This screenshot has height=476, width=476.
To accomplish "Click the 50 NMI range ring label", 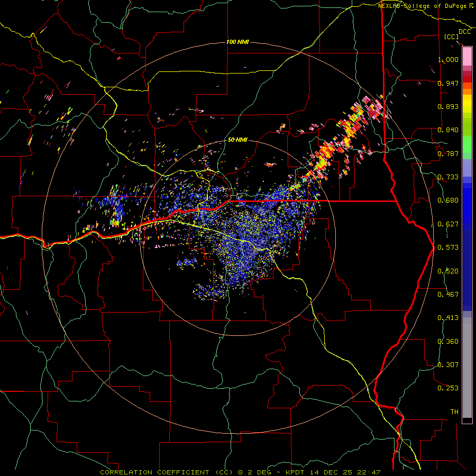I will pyautogui.click(x=237, y=140).
